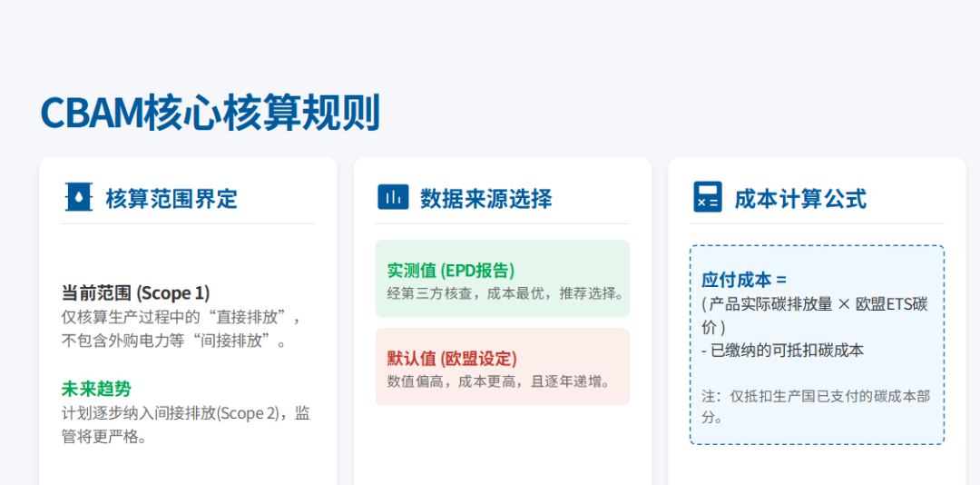Click the green 未来趋势 subheading

click(x=96, y=389)
